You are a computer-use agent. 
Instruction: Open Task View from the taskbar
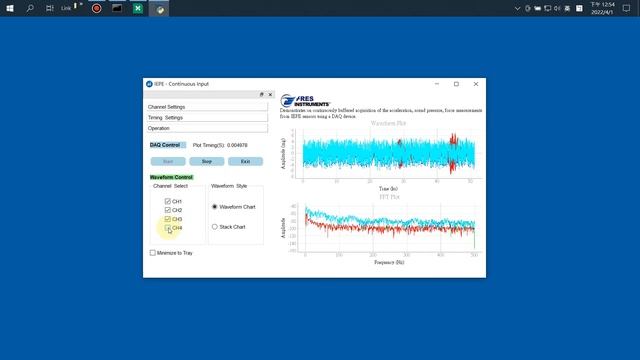pos(49,8)
